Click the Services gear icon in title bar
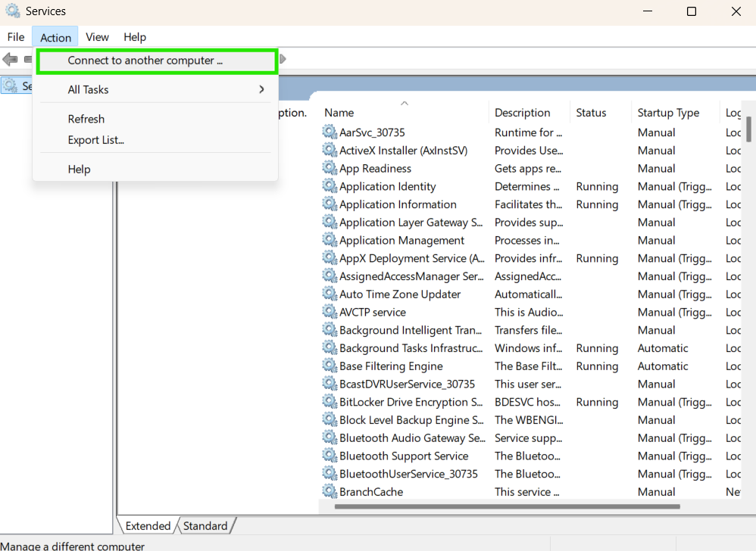The width and height of the screenshot is (756, 551). [x=13, y=11]
